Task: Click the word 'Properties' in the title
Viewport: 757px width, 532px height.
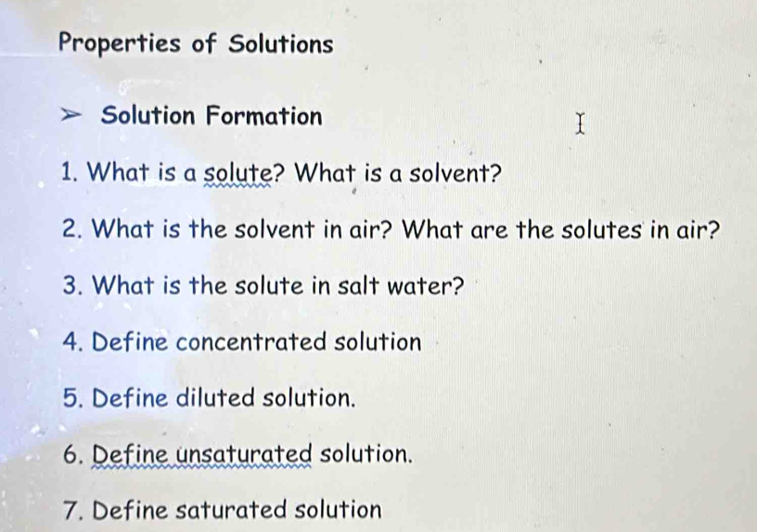Action: pyautogui.click(x=120, y=44)
